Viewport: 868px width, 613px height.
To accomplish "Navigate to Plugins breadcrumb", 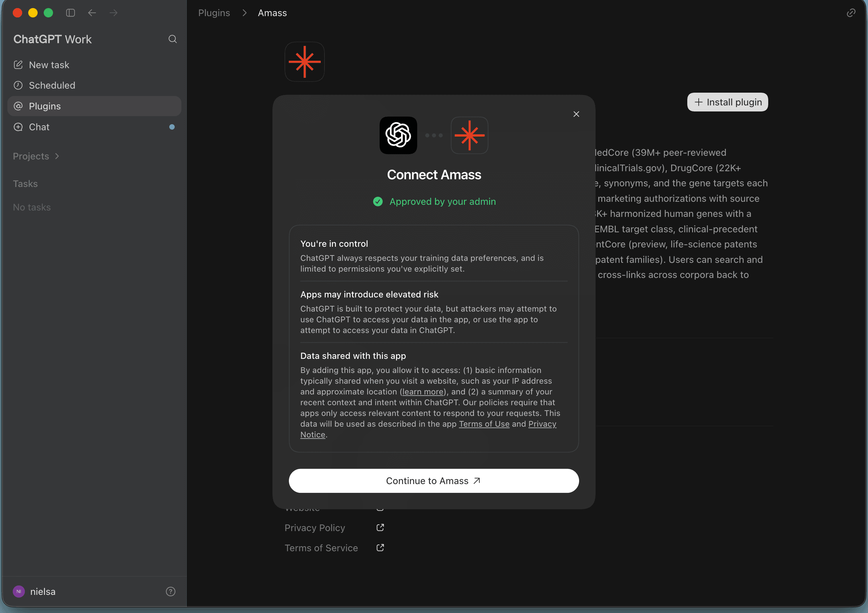I will (x=214, y=13).
